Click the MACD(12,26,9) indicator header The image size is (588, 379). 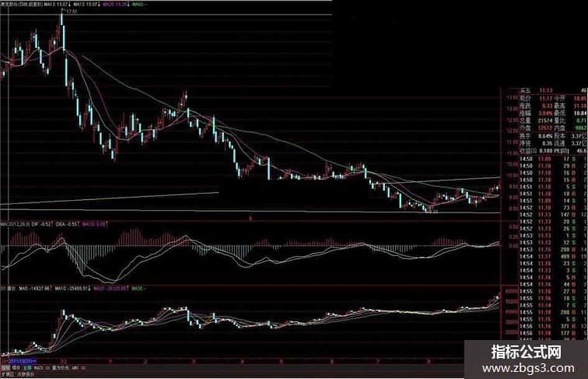coord(15,224)
